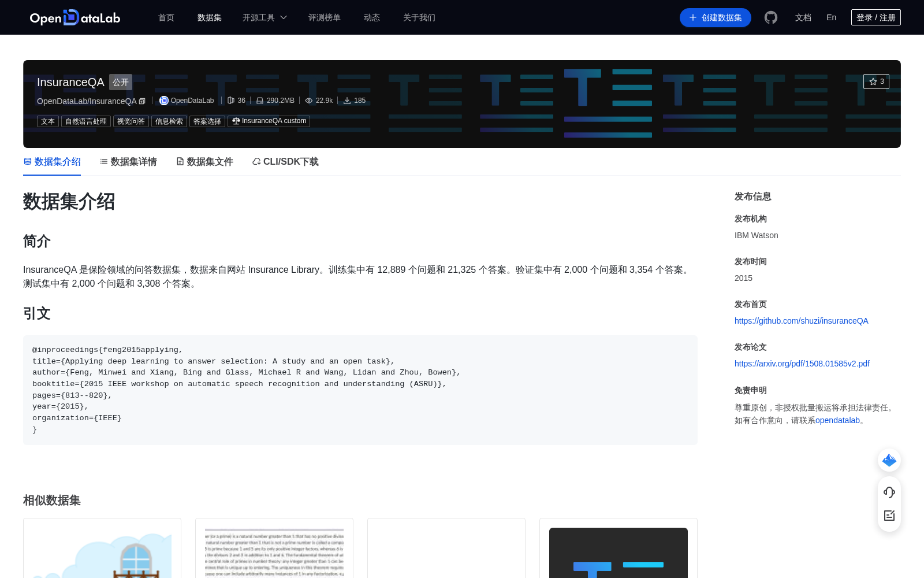Open the arxiv.org 1508.01585v2.pdf link

click(802, 364)
